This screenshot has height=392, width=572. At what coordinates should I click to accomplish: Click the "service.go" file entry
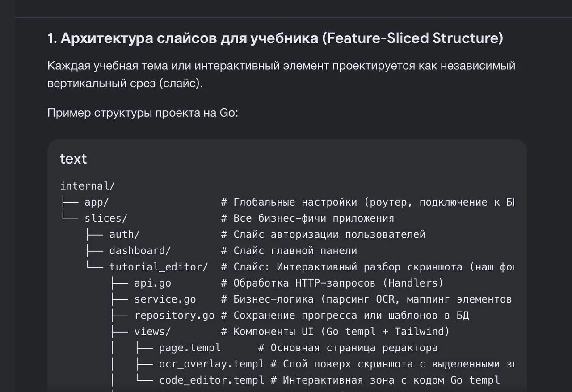[165, 299]
